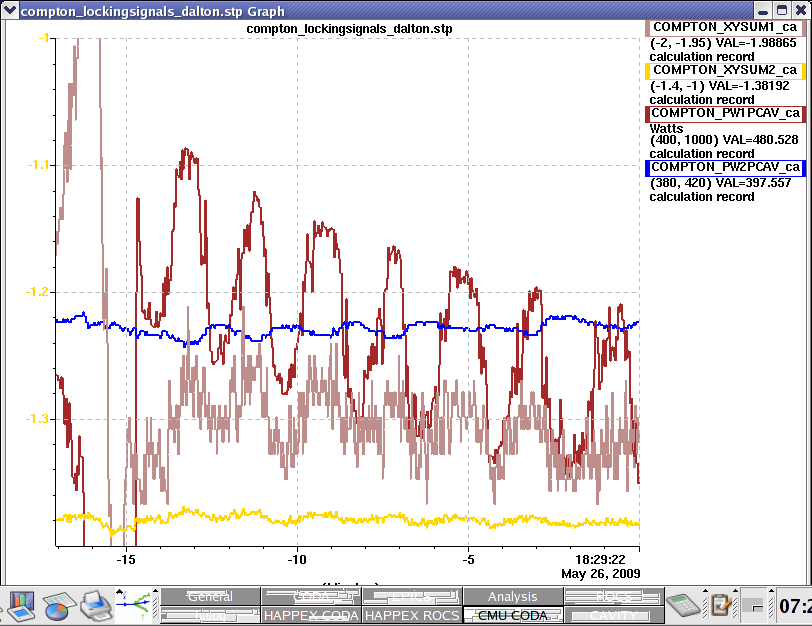Open the clipboard notes icon in panel
The width and height of the screenshot is (812, 626).
click(721, 605)
